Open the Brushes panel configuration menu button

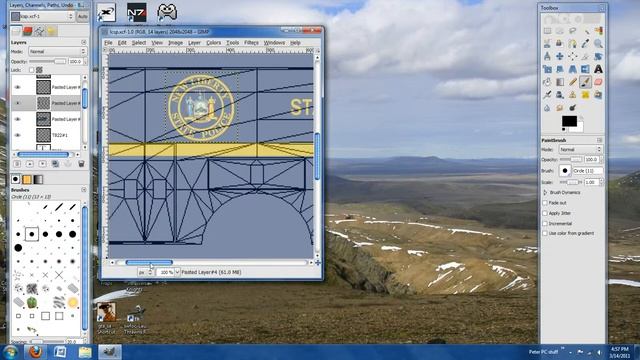tap(84, 190)
